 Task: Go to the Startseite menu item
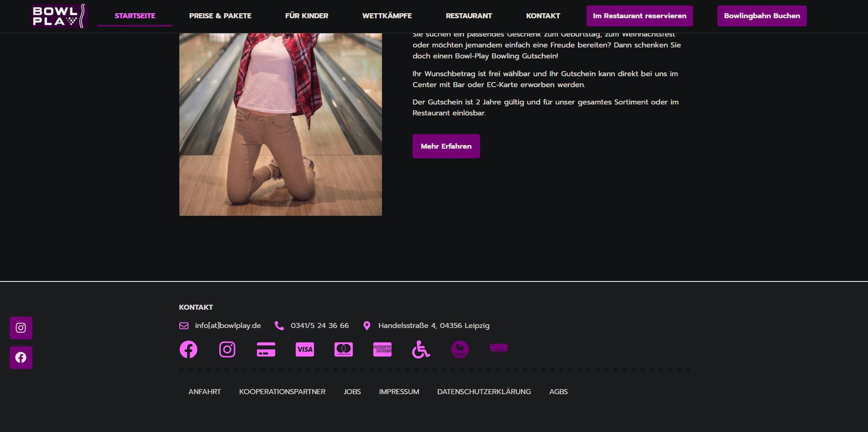click(135, 16)
